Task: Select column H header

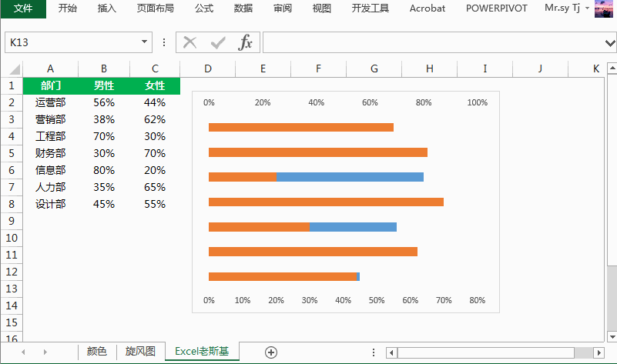Action: pyautogui.click(x=430, y=68)
